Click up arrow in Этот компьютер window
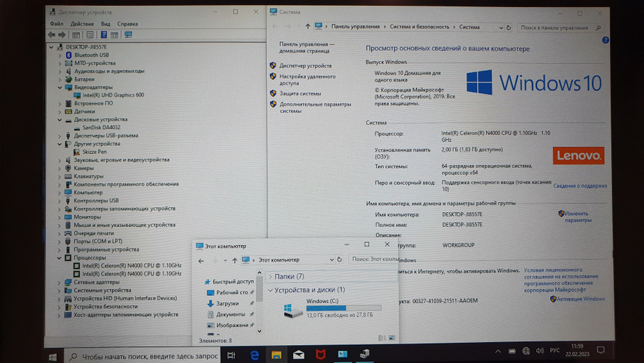This screenshot has height=363, width=644. click(234, 260)
